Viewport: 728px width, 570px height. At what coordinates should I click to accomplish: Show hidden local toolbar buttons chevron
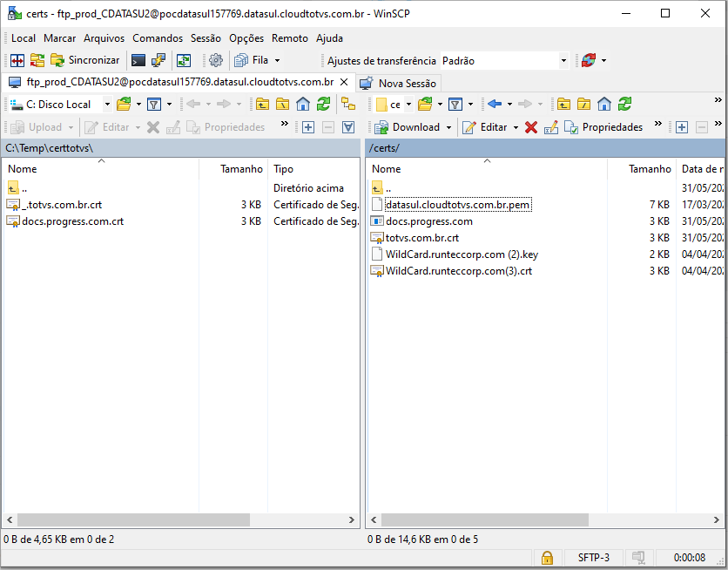point(285,124)
